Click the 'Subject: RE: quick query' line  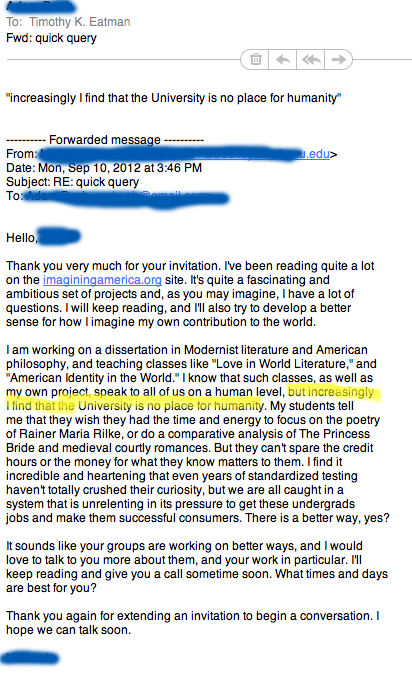click(73, 182)
